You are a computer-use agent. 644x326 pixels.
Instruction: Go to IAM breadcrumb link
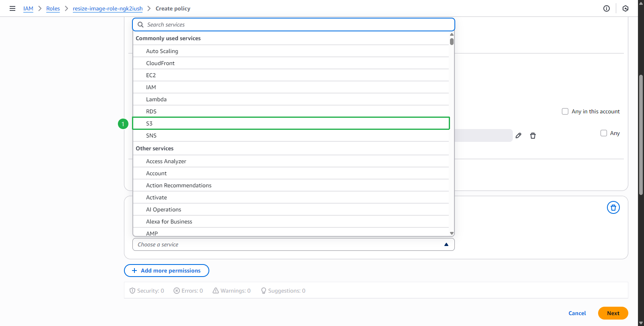coord(28,8)
